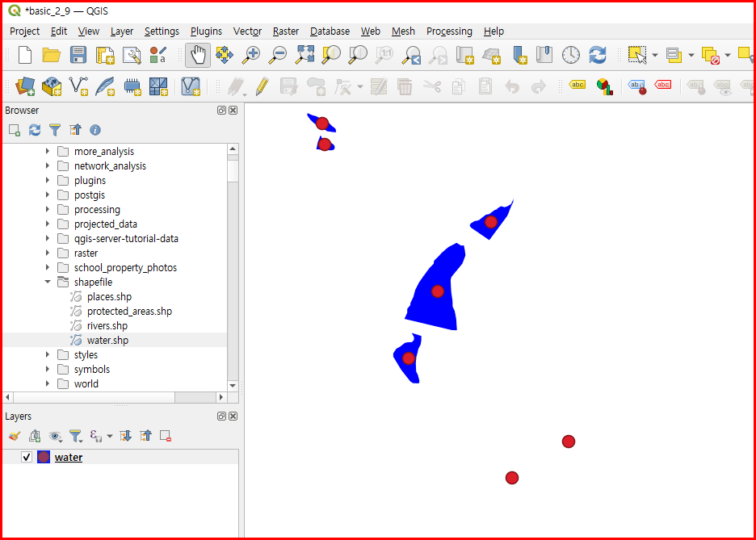This screenshot has height=540, width=756.
Task: Select rivers.shp in the Browser tree
Action: tap(107, 325)
